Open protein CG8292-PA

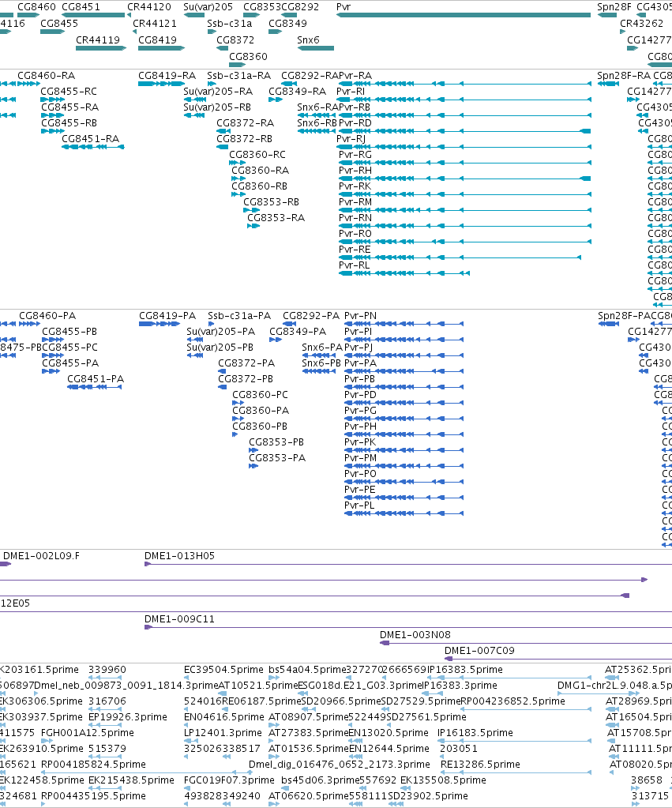coord(311,316)
